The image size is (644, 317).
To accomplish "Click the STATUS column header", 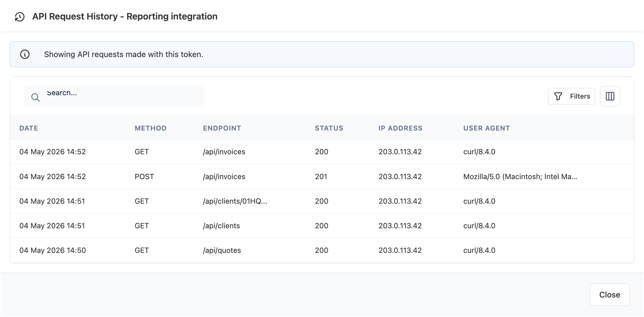I will [329, 128].
